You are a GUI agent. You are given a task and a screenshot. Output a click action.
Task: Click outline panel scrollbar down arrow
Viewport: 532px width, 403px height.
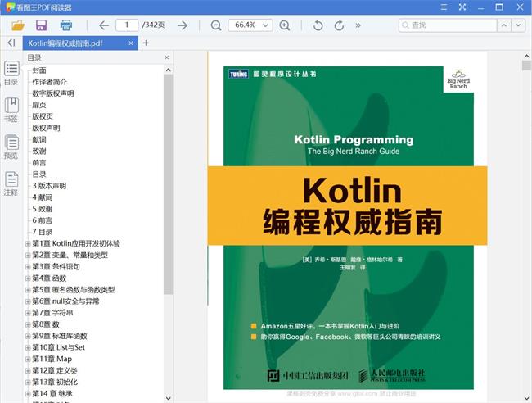pyautogui.click(x=169, y=398)
